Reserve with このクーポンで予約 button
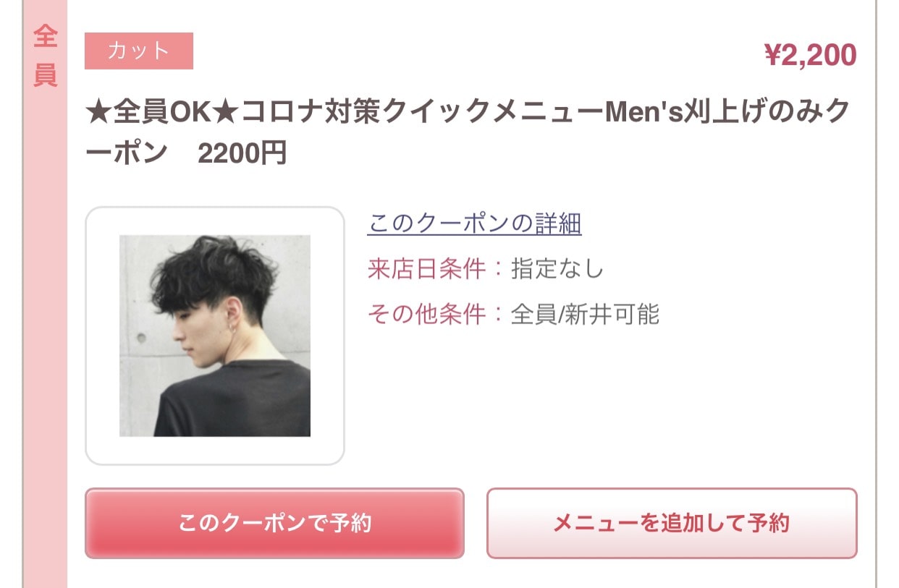Viewport: 899px width, 588px height. pyautogui.click(x=274, y=523)
